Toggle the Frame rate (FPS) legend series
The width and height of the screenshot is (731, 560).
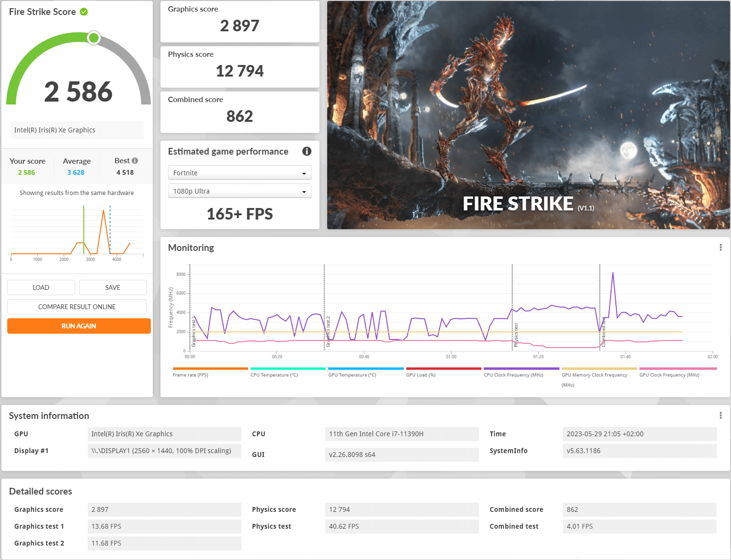click(x=190, y=375)
